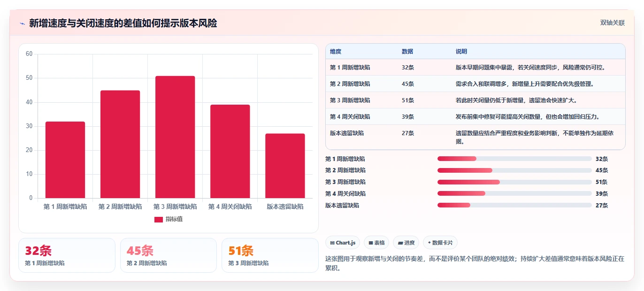Image resolution: width=644 pixels, height=291 pixels.
Task: Select the 进度 tag chip
Action: (406, 243)
